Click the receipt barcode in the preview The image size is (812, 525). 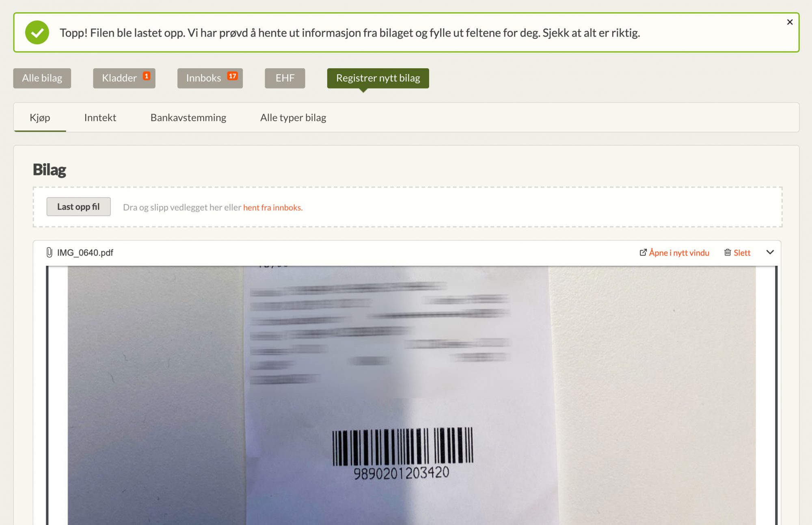coord(402,446)
